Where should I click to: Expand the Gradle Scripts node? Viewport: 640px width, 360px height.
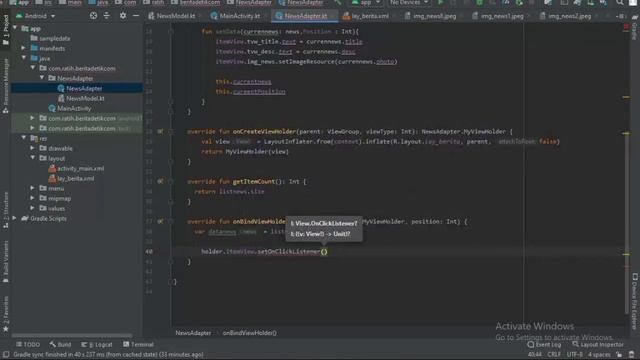pyautogui.click(x=15, y=218)
